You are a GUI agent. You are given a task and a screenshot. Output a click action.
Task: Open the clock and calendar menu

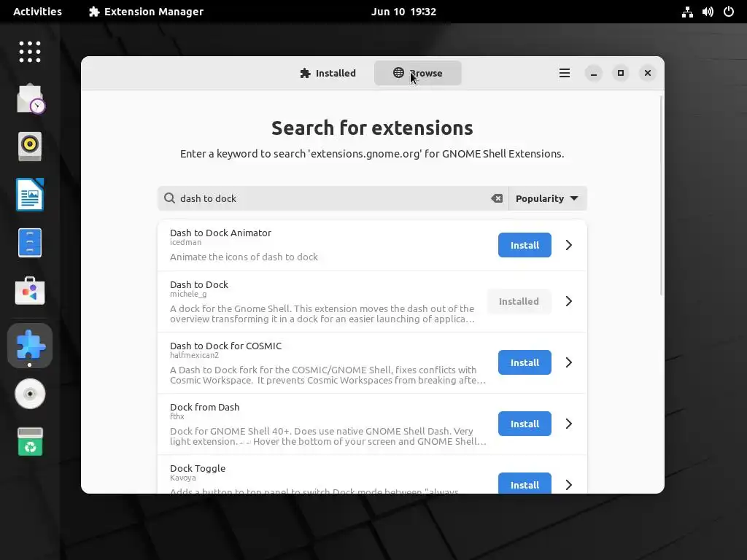tap(403, 12)
